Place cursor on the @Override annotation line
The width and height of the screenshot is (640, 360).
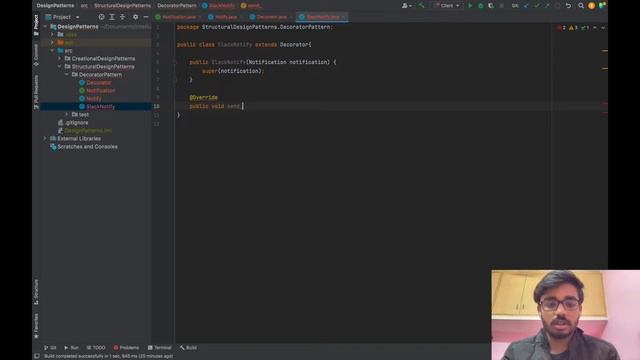point(203,98)
